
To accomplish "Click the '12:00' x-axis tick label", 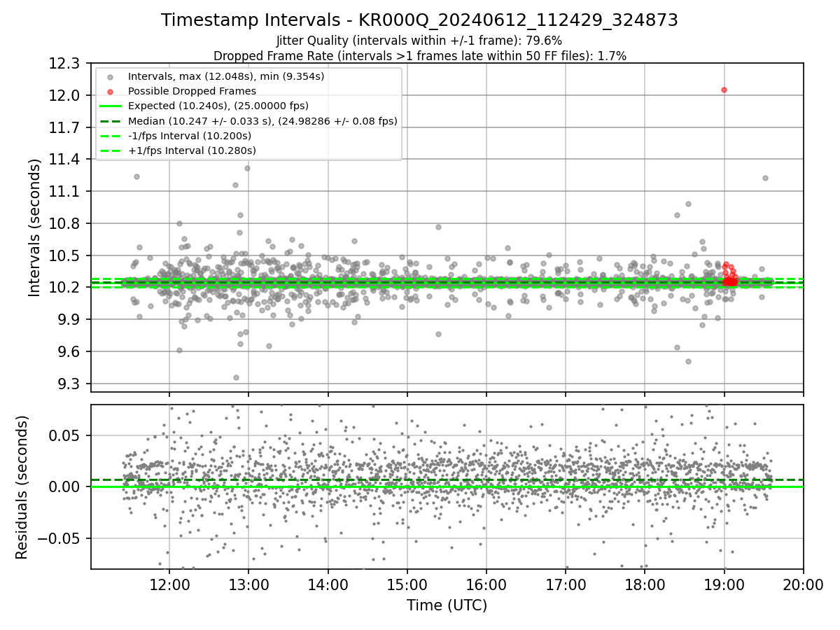I will 169,585.
